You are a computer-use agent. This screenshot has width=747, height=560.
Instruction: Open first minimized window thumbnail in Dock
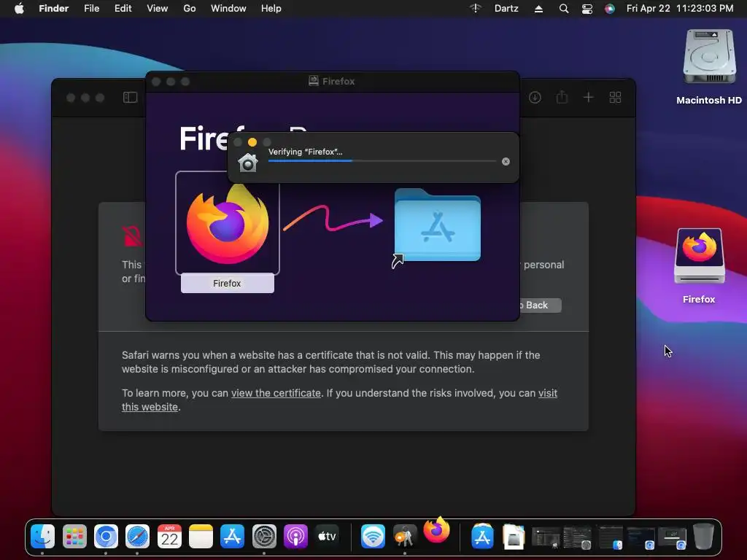546,537
